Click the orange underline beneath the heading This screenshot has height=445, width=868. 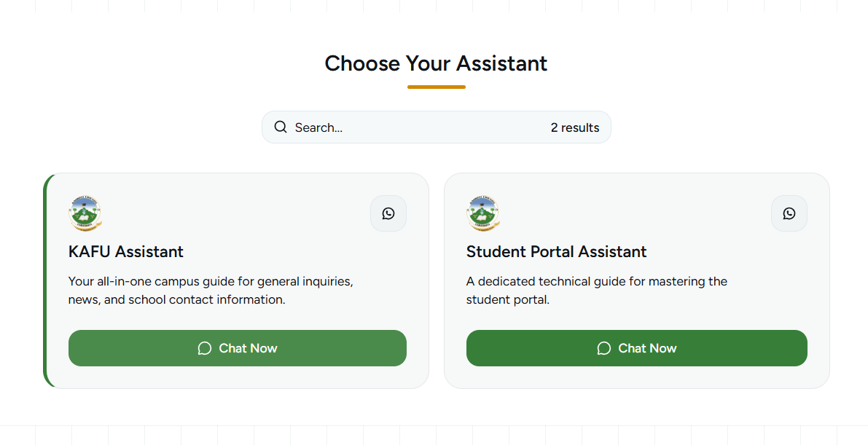tap(436, 87)
